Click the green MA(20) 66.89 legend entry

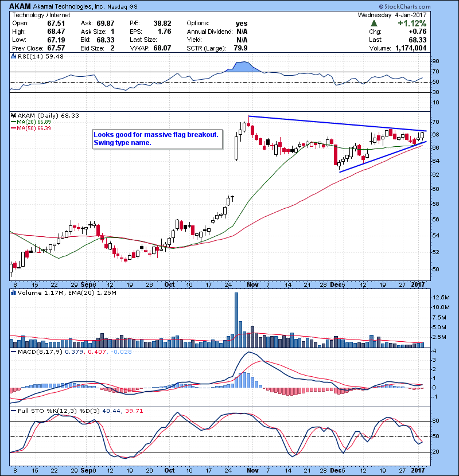pyautogui.click(x=30, y=122)
